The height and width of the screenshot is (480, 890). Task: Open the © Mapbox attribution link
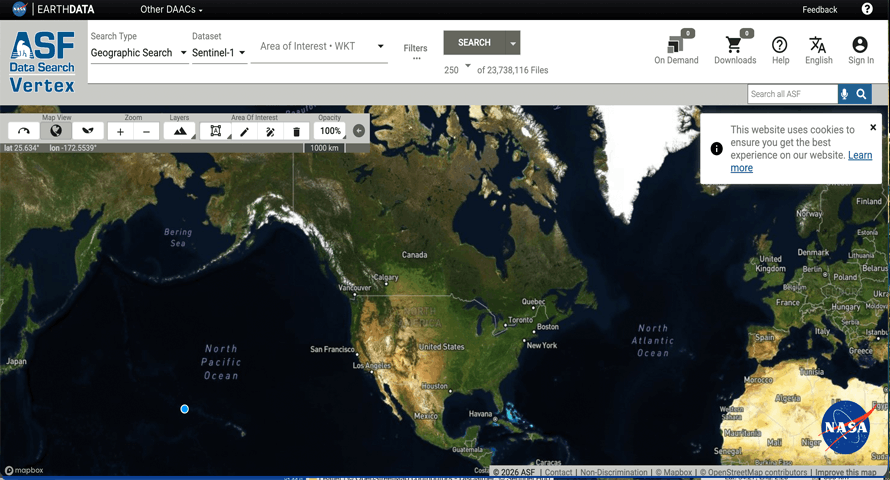(674, 472)
